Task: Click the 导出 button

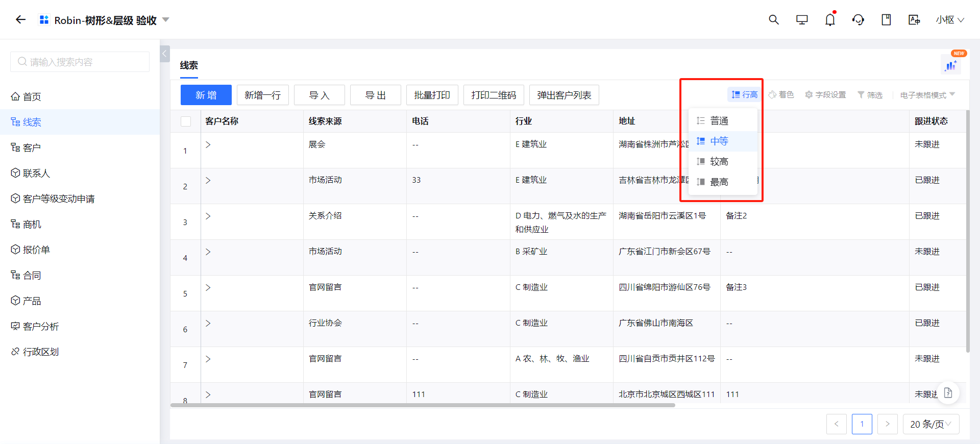Action: pos(376,95)
